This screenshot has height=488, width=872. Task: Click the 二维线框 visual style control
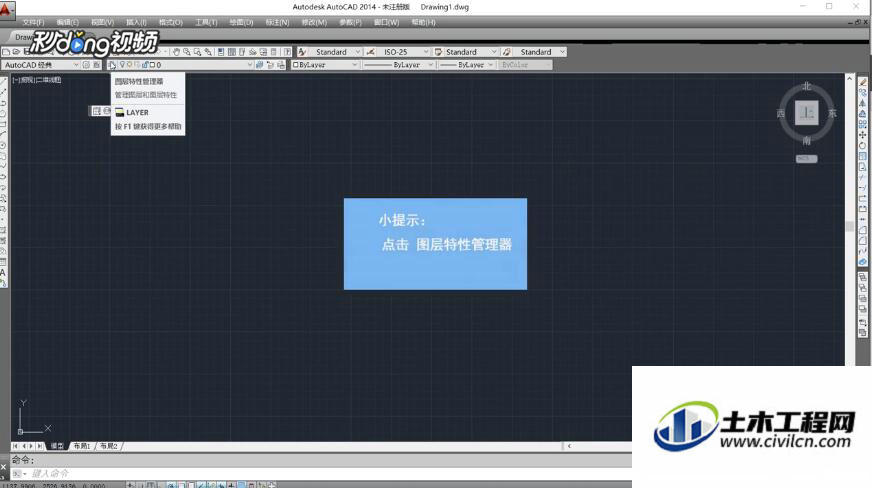49,80
